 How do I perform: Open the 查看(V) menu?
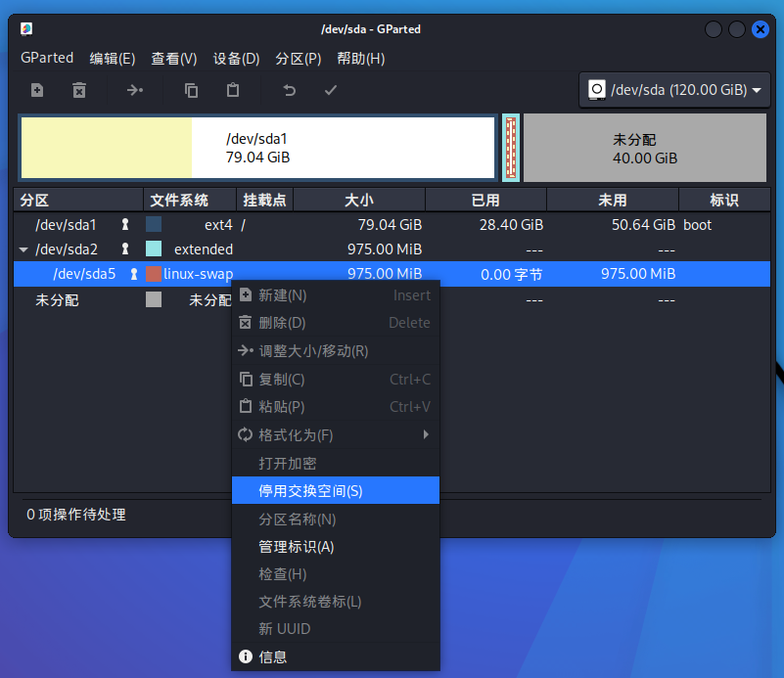tap(174, 59)
